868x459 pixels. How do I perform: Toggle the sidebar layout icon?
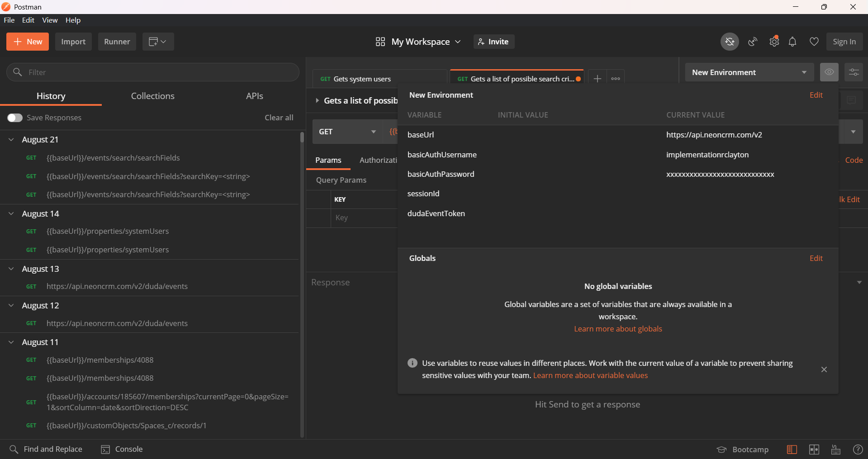(x=792, y=450)
